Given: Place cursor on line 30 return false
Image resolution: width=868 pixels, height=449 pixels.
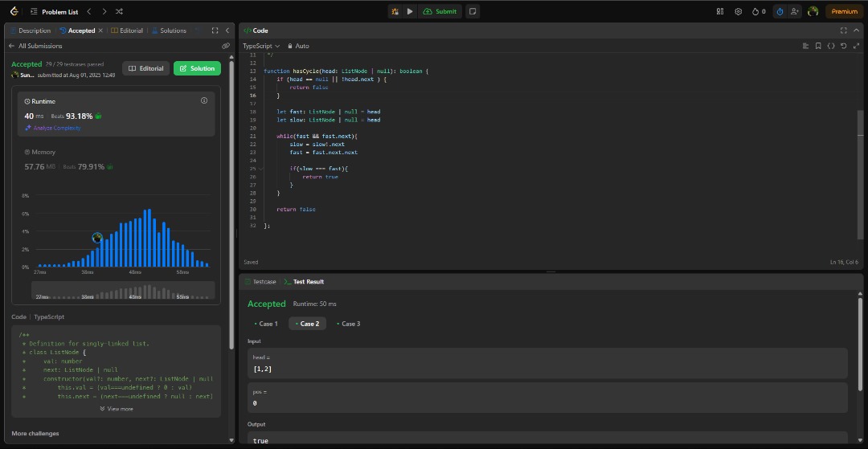Looking at the screenshot, I should (296, 210).
